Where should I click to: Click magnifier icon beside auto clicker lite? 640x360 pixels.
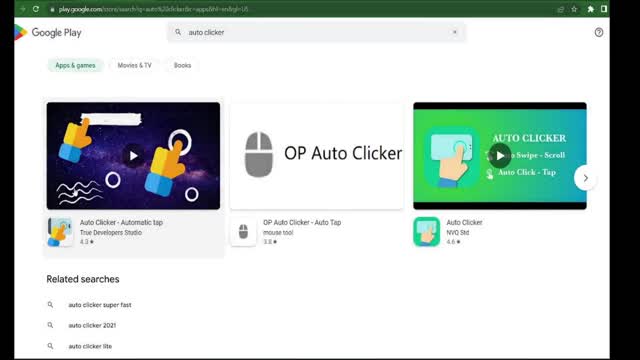tap(50, 346)
